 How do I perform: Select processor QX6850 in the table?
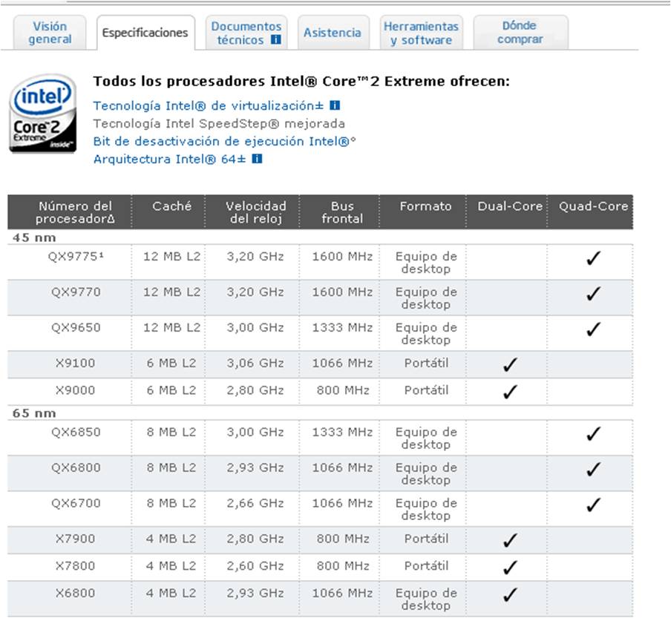76,432
